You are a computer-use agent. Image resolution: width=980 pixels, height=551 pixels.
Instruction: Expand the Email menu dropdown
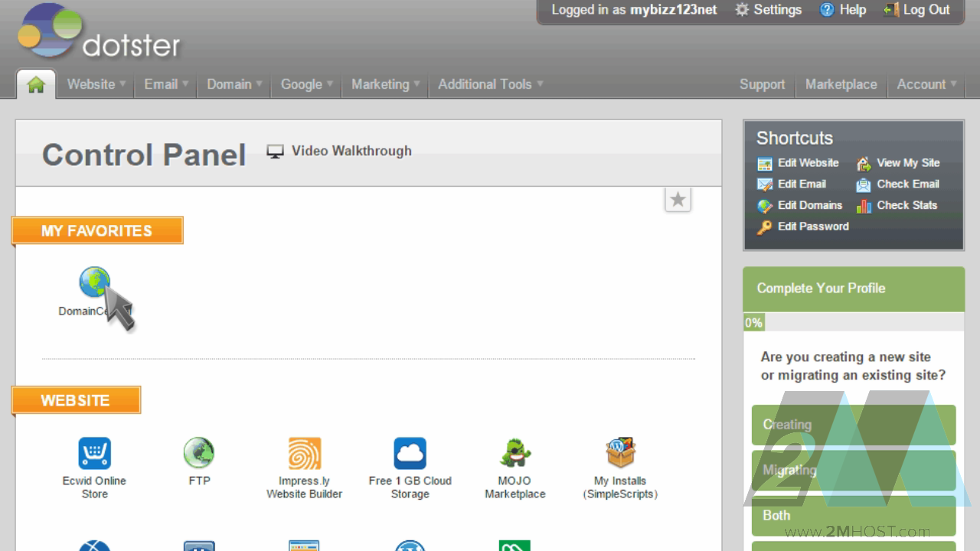166,84
